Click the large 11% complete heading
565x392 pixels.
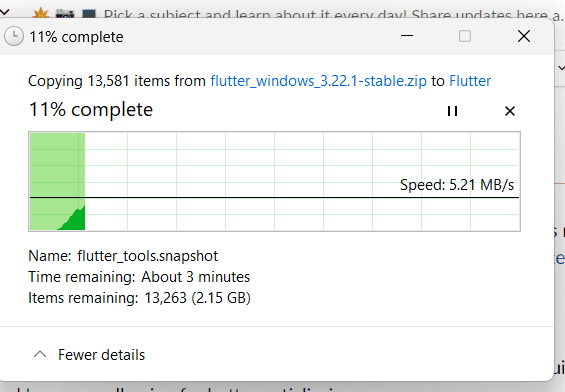91,110
